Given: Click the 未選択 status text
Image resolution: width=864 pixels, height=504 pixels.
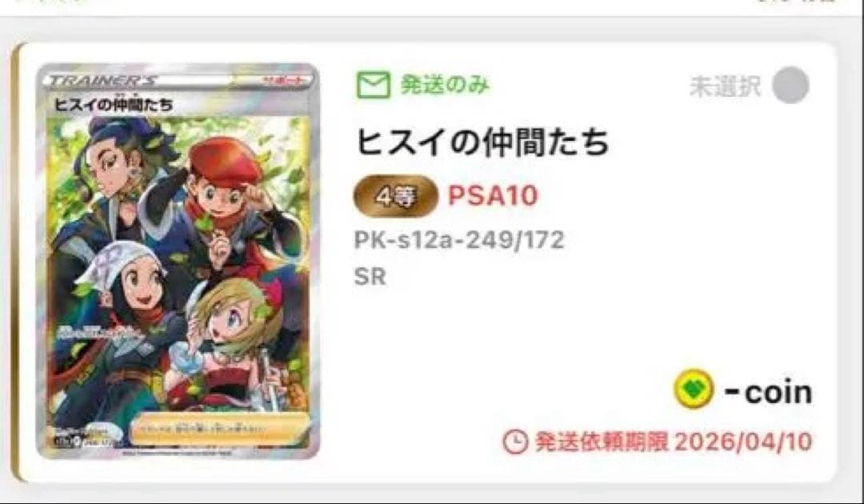Looking at the screenshot, I should [x=725, y=86].
